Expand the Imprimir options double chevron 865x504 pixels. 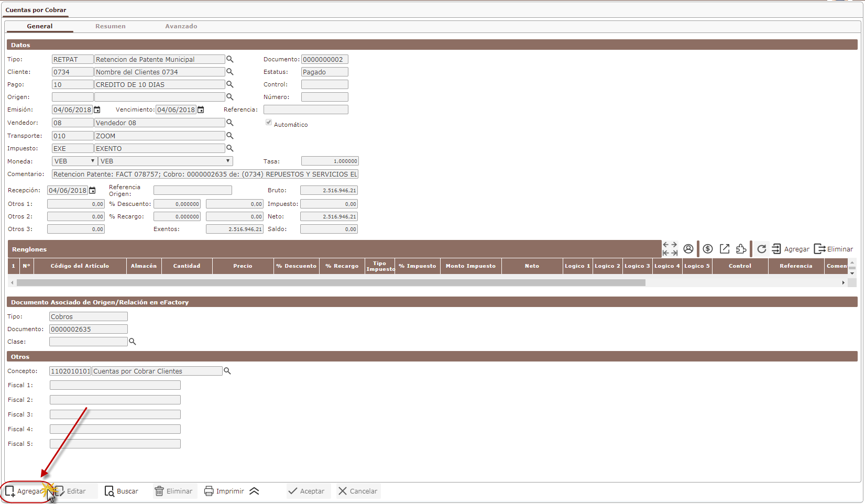(254, 491)
